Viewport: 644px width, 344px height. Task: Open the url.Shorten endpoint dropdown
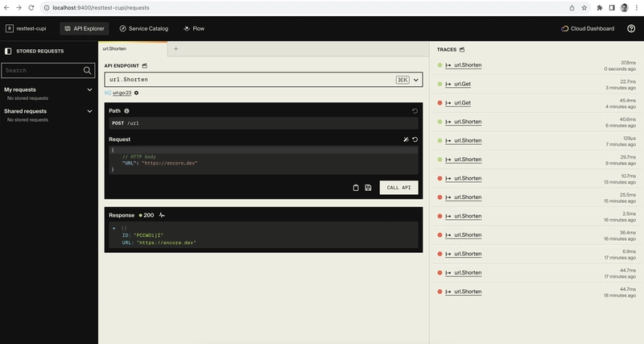(416, 81)
